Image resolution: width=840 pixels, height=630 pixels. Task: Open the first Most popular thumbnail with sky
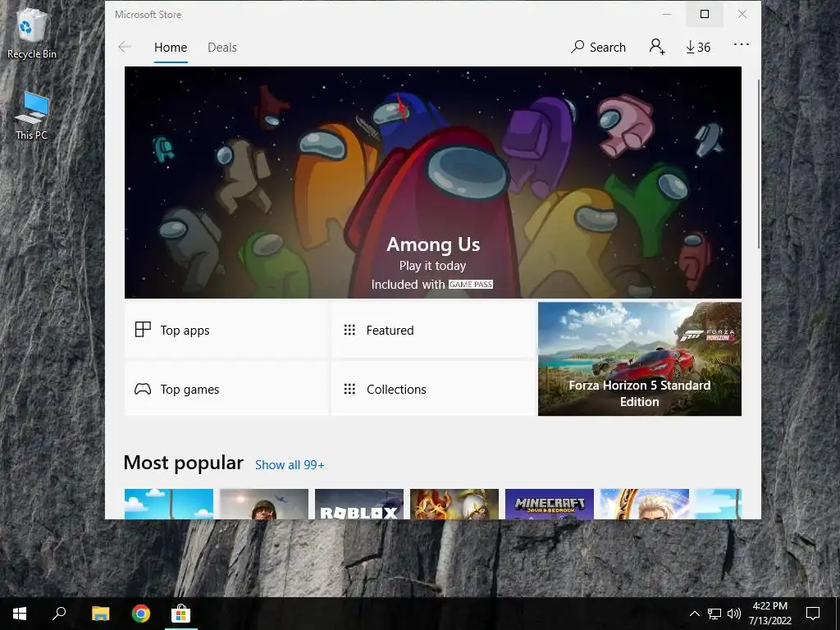click(169, 504)
